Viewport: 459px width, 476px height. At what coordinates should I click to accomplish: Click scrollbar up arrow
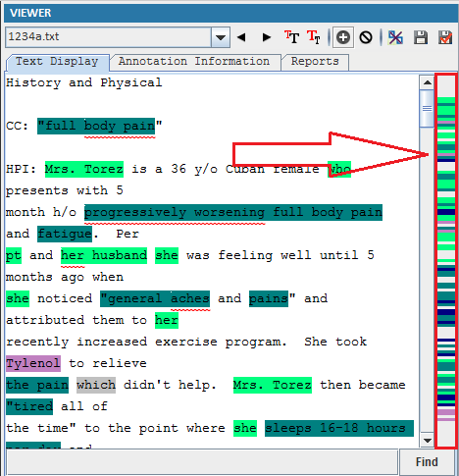point(427,82)
